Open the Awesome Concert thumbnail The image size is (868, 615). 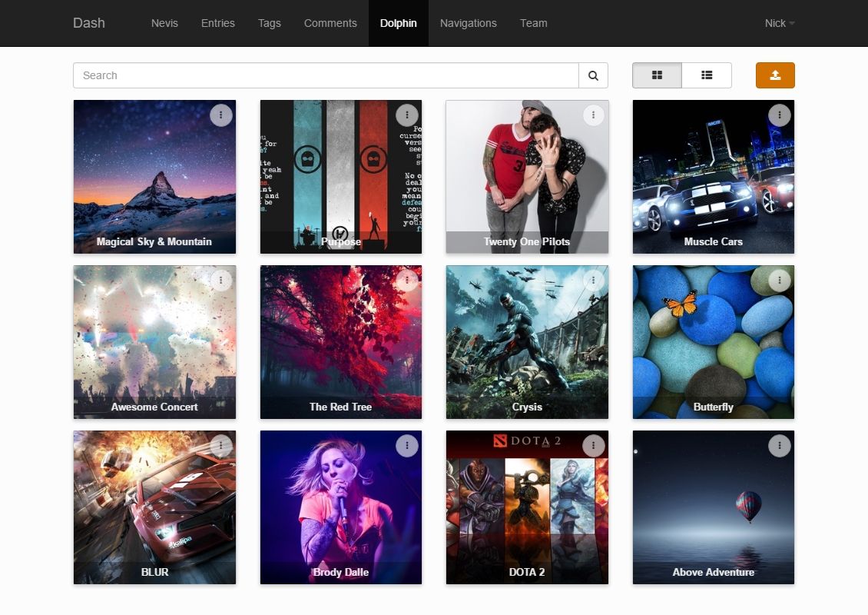(154, 342)
